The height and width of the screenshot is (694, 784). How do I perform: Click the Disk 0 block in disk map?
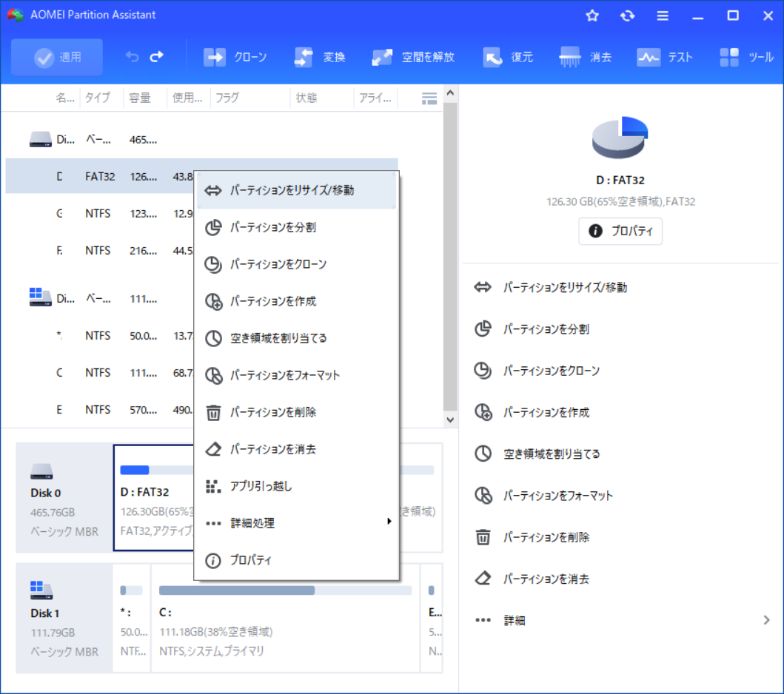(x=64, y=498)
